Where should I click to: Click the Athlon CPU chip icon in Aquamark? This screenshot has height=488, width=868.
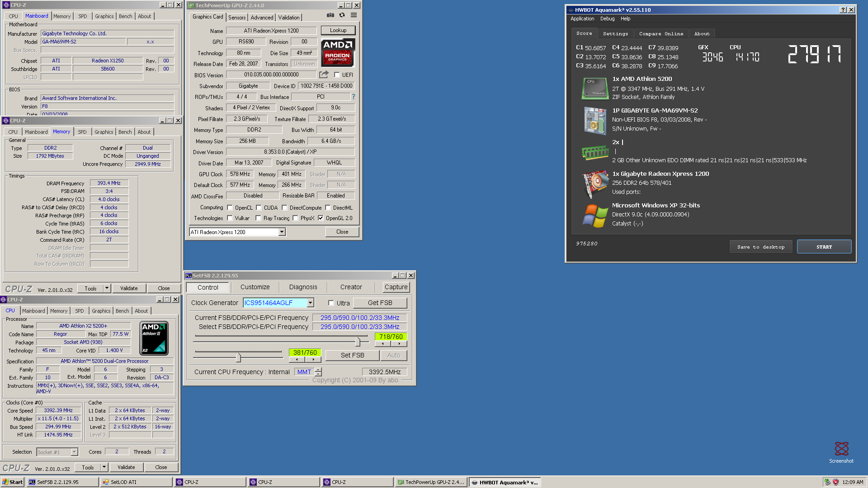pos(595,88)
